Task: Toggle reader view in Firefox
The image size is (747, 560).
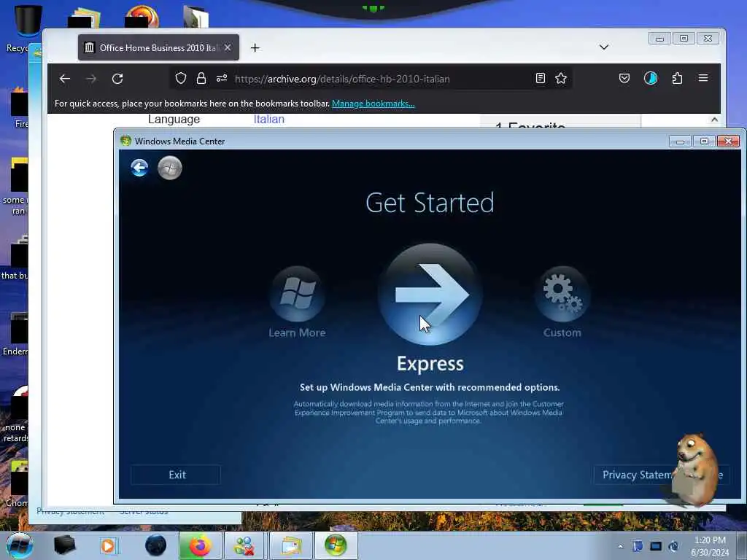Action: 541,79
